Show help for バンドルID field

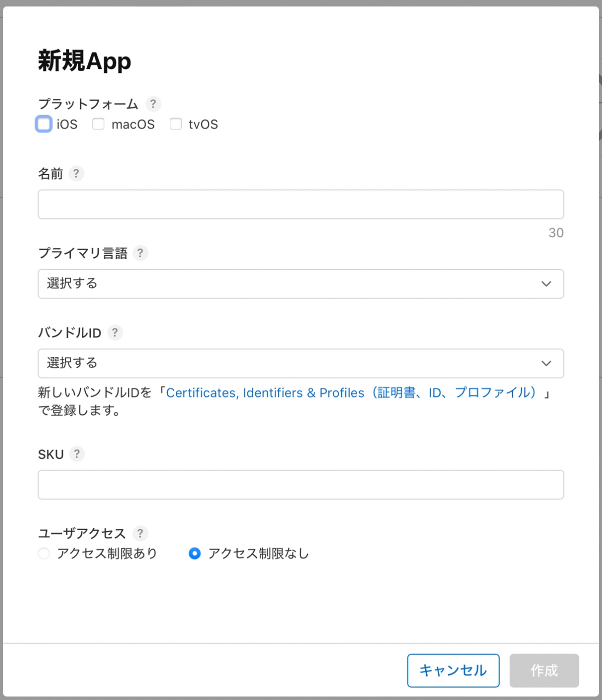coord(115,332)
